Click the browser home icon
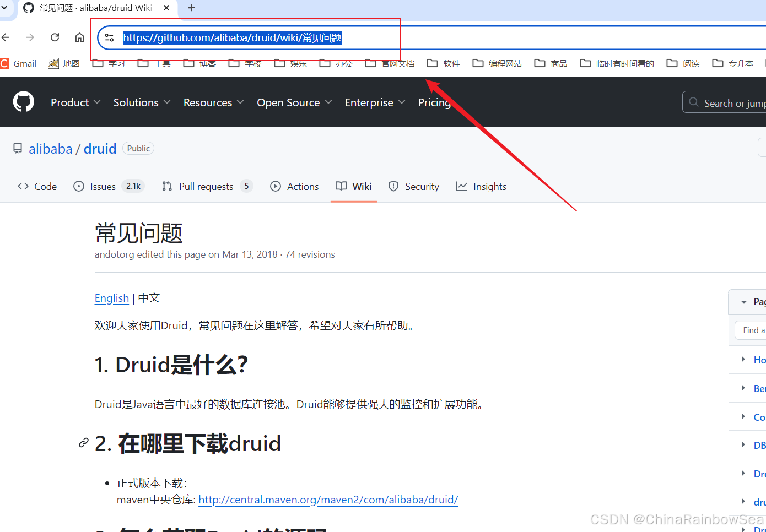 (79, 37)
